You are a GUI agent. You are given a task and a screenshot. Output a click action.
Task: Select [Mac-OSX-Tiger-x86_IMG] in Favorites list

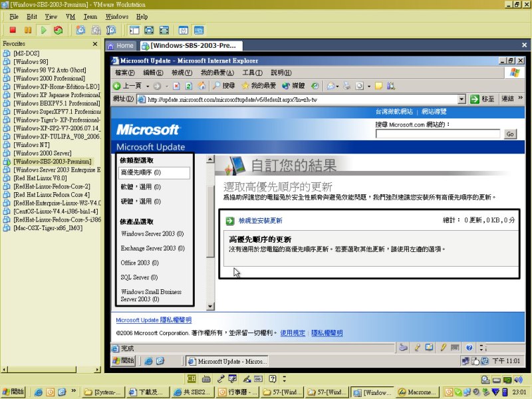(x=48, y=228)
